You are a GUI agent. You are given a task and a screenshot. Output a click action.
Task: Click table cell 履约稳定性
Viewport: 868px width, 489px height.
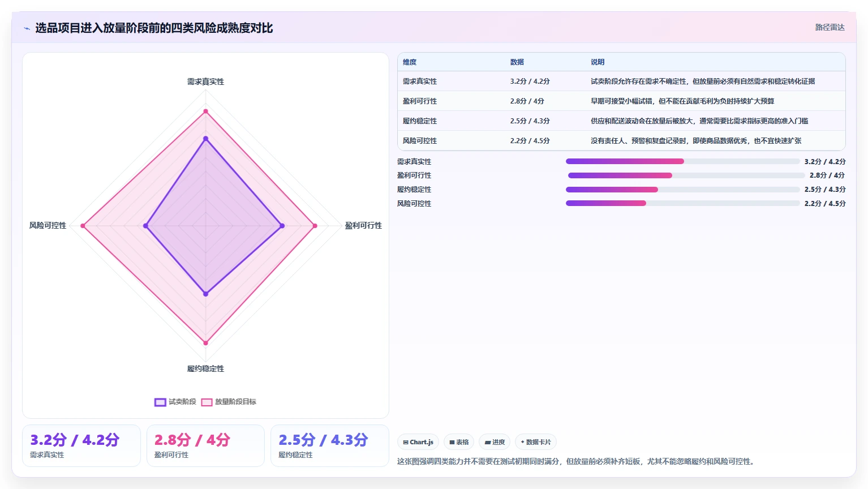[x=420, y=121]
